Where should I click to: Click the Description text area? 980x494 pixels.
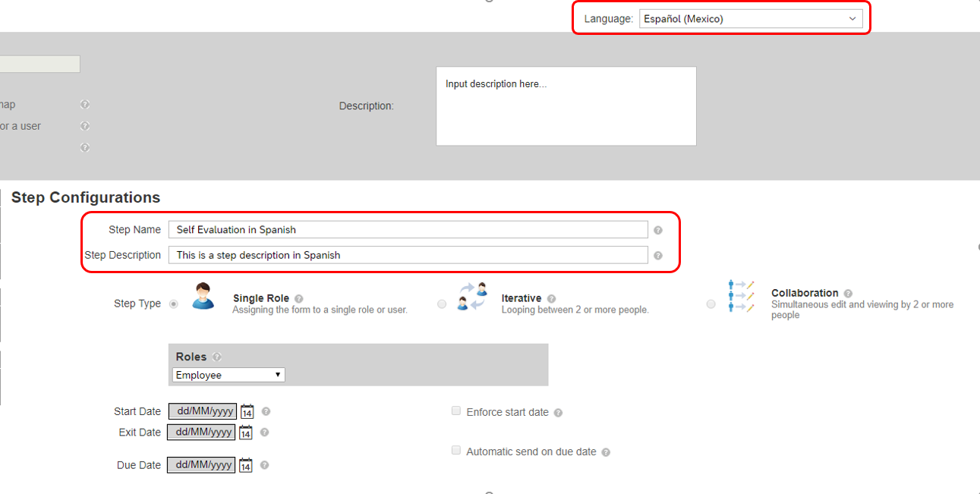pos(566,106)
